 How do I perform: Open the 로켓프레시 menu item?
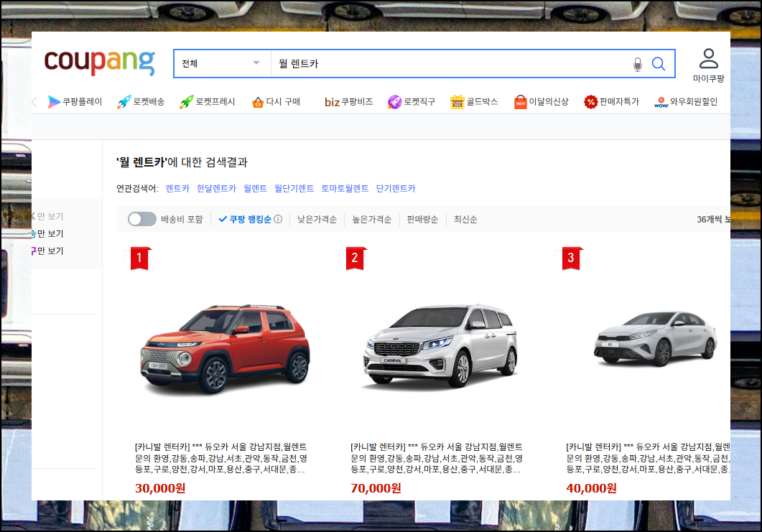207,101
